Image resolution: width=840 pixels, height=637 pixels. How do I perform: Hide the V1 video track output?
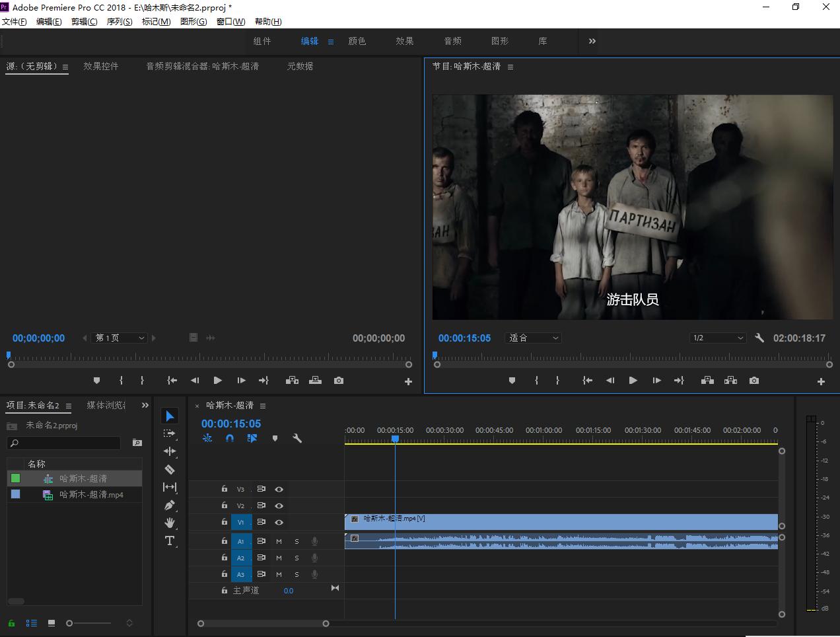click(x=279, y=522)
